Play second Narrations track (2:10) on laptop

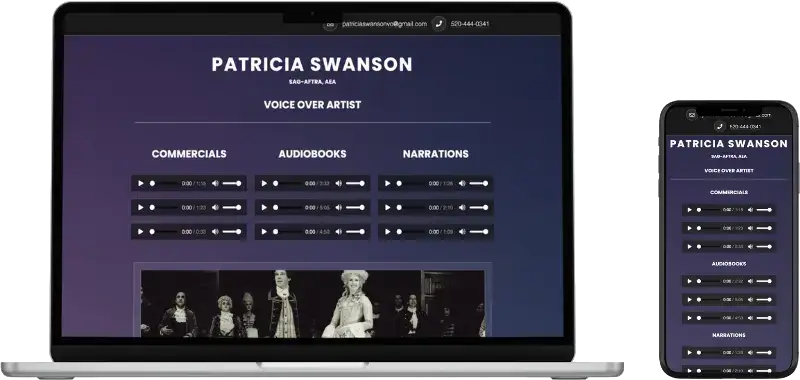[388, 208]
